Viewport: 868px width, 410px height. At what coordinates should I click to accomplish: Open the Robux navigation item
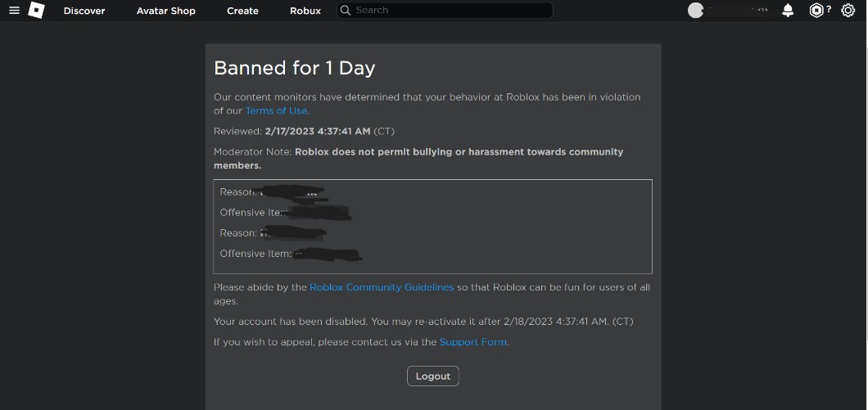pos(305,11)
